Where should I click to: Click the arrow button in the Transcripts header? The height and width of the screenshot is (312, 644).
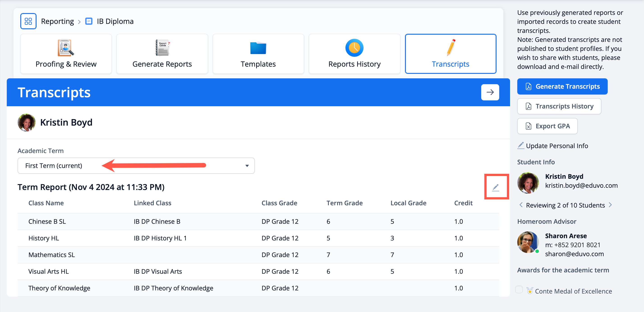tap(490, 92)
